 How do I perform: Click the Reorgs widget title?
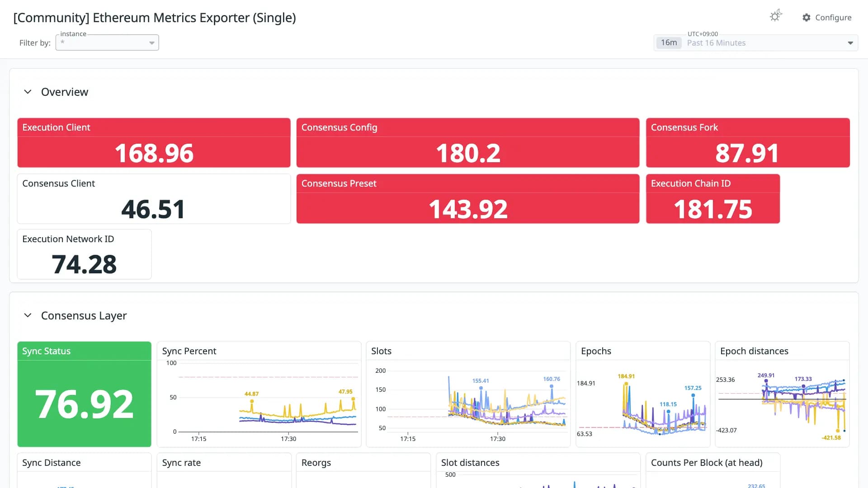click(x=316, y=463)
